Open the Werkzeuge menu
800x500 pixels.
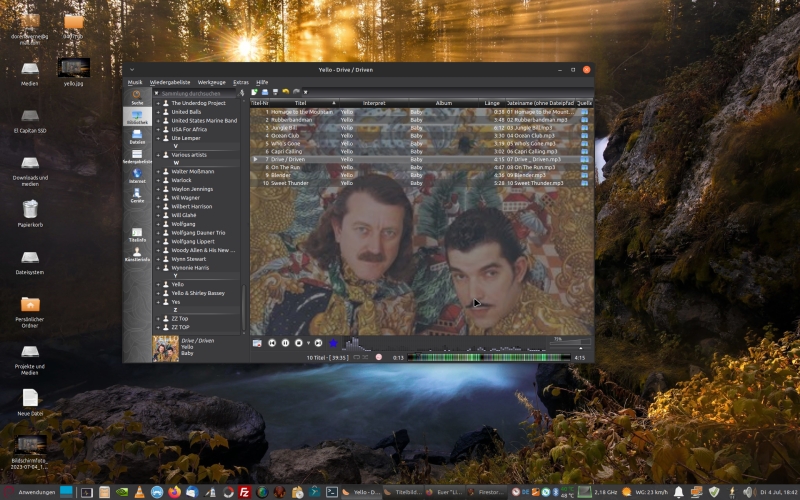[211, 82]
